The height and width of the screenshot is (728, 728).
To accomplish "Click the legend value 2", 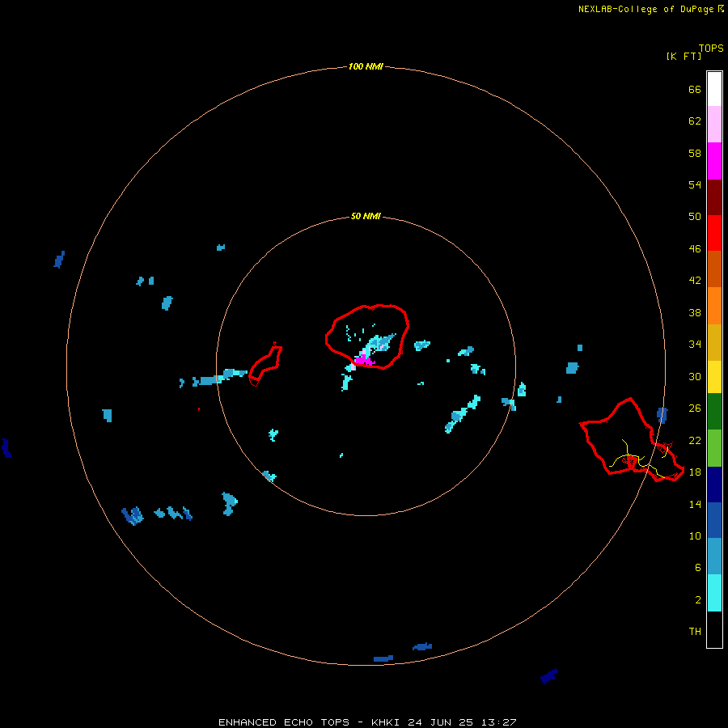I will [x=698, y=600].
